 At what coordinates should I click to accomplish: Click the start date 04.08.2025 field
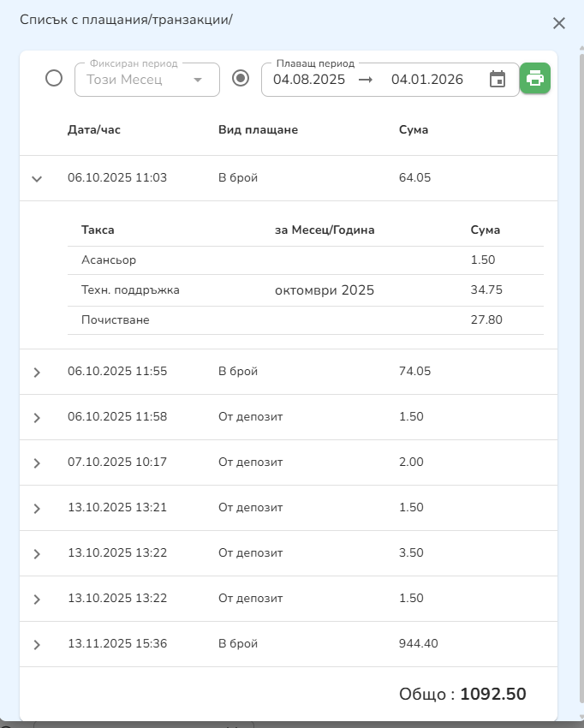click(309, 80)
